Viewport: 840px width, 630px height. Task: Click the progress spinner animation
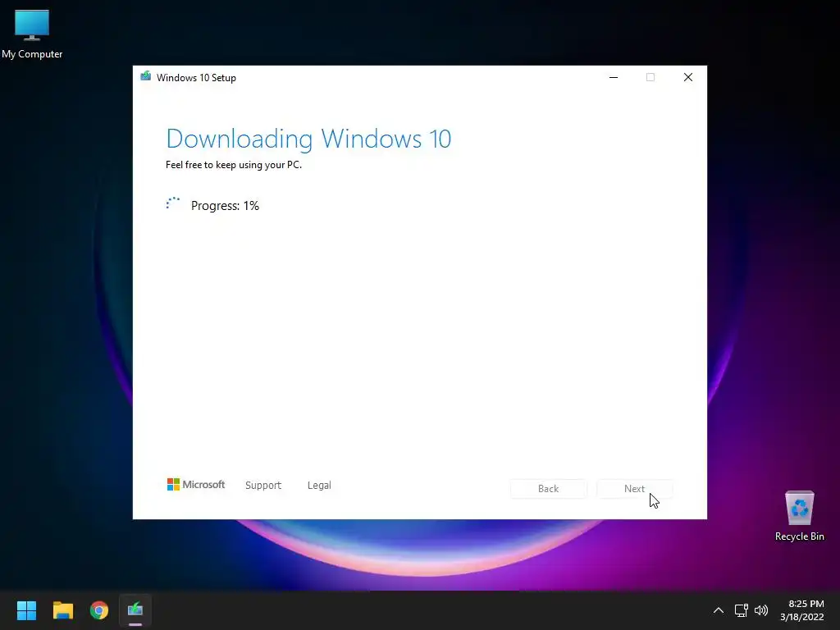pos(173,203)
